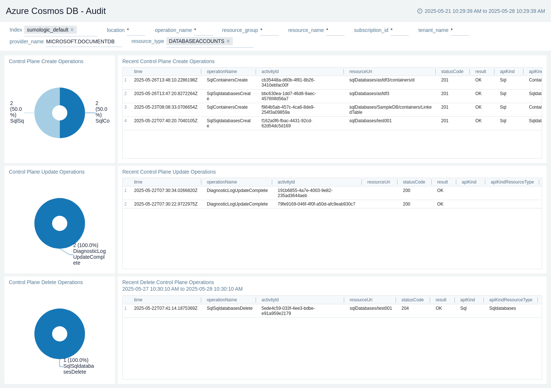The image size is (551, 392).
Task: Select activityId bbc630ea-1dd7-46d8-9aec-4576f4fd56a7
Action: click(288, 96)
